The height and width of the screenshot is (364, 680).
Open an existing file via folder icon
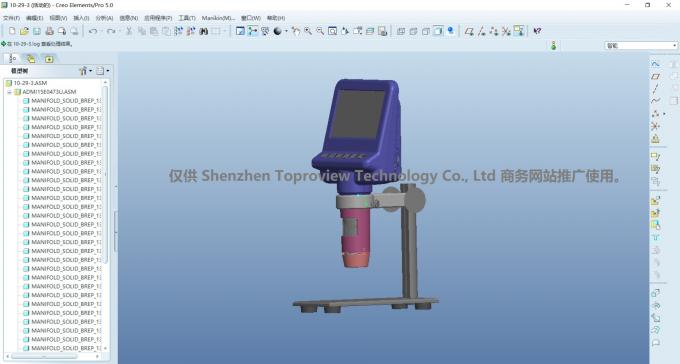pyautogui.click(x=24, y=31)
